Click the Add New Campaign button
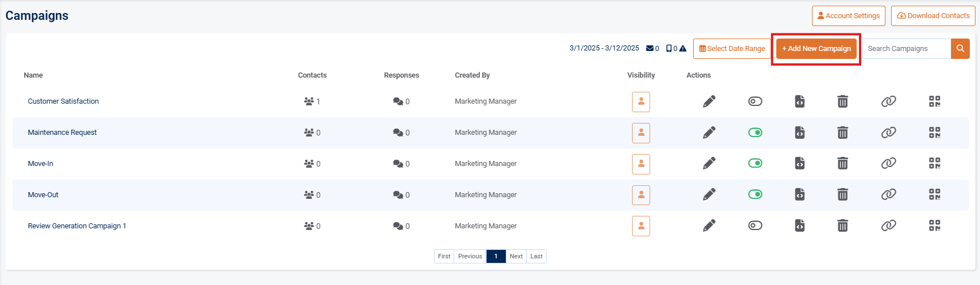Viewport: 980px width, 285px height. [x=816, y=49]
